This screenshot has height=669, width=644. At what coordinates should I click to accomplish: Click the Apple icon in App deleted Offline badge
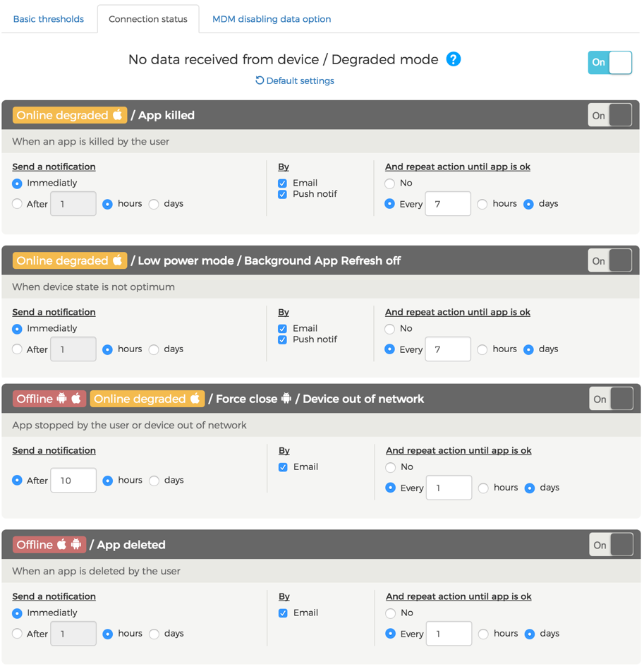[x=62, y=544]
